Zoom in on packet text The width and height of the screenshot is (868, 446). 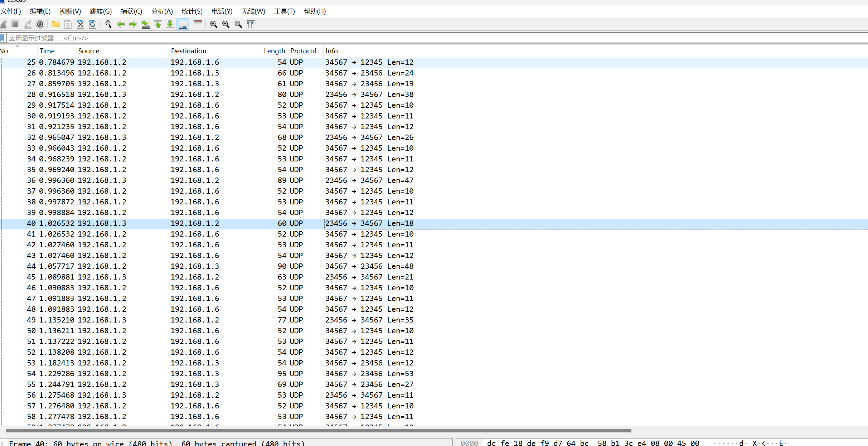tap(214, 24)
